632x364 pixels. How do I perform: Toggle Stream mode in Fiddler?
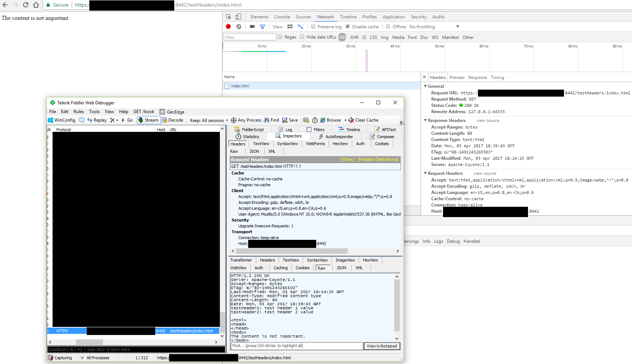148,120
